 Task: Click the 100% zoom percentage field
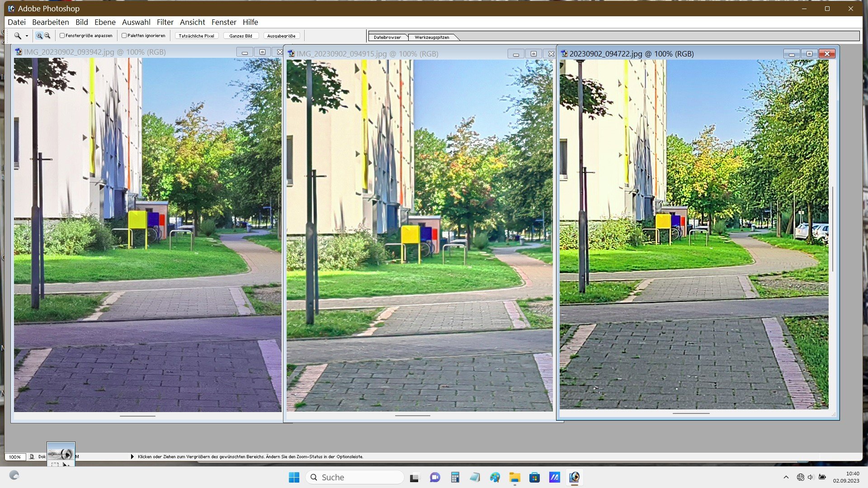[14, 457]
